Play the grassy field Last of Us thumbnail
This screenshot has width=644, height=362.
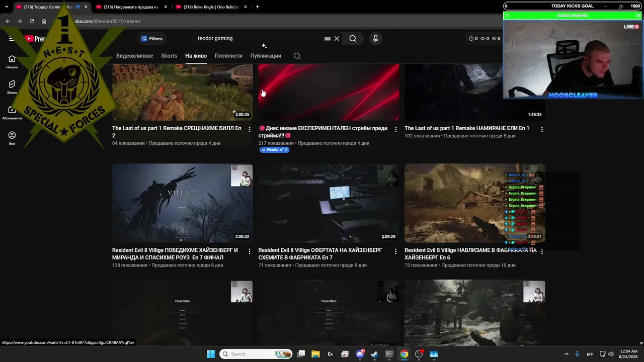pyautogui.click(x=183, y=93)
